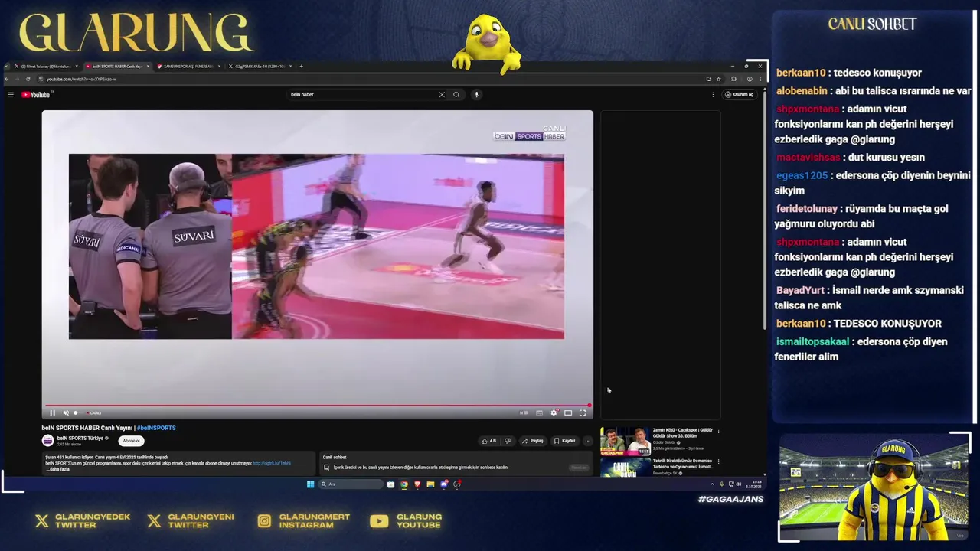Like the video with thumbs up
Screen dimensions: 980x551
point(488,441)
